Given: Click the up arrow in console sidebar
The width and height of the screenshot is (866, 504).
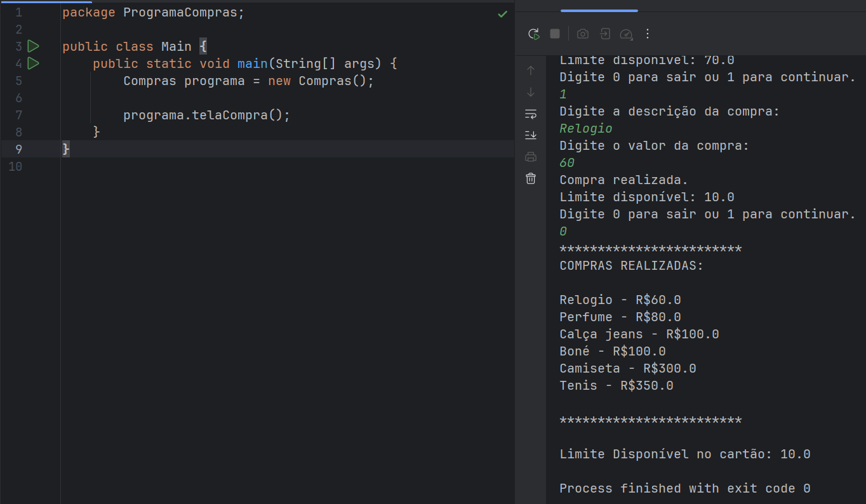Looking at the screenshot, I should [531, 70].
